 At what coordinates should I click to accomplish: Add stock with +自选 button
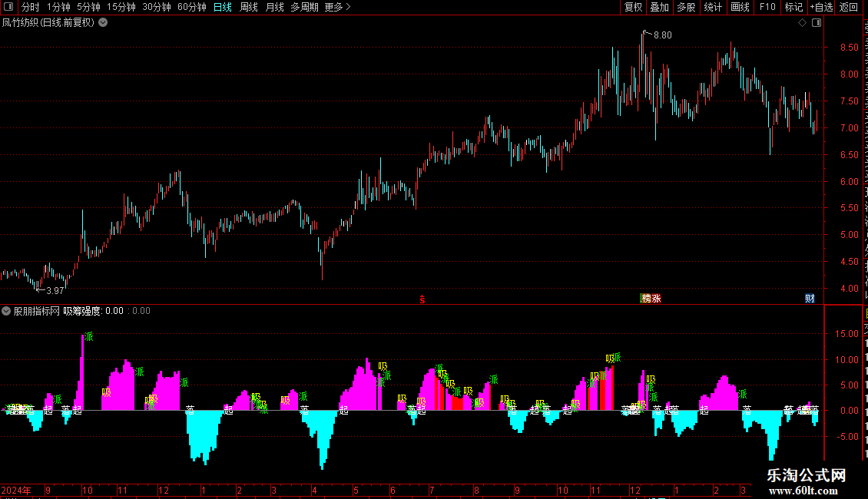(x=821, y=7)
